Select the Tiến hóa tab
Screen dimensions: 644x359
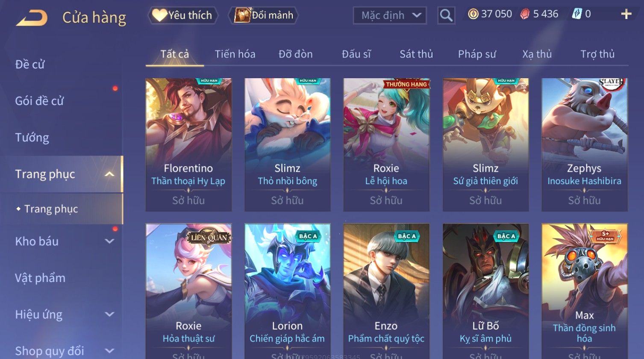(235, 54)
